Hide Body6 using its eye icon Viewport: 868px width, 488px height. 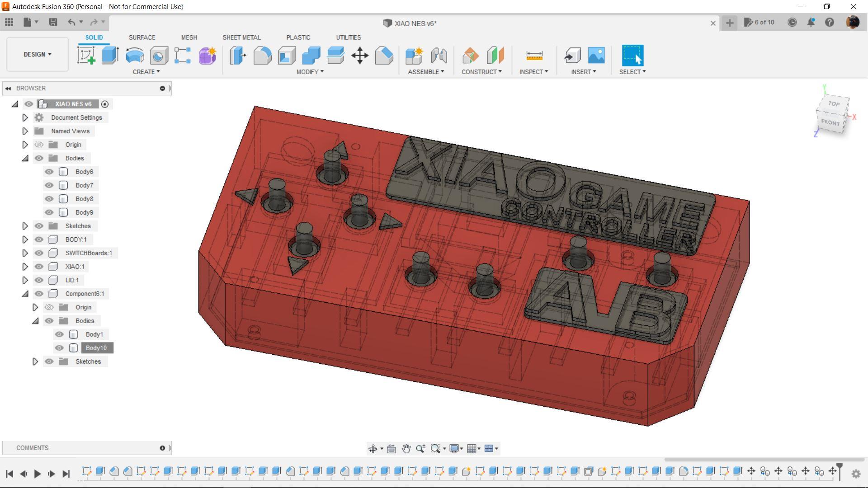tap(49, 172)
